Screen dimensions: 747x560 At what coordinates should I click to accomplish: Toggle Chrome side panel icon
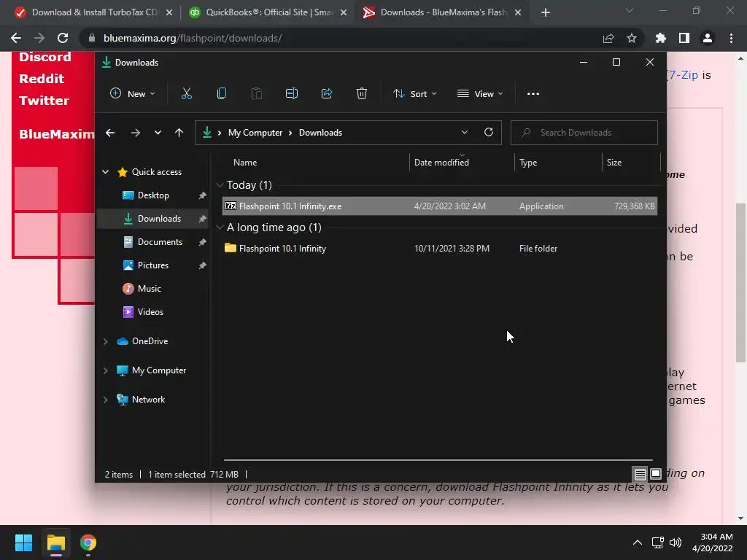(684, 38)
